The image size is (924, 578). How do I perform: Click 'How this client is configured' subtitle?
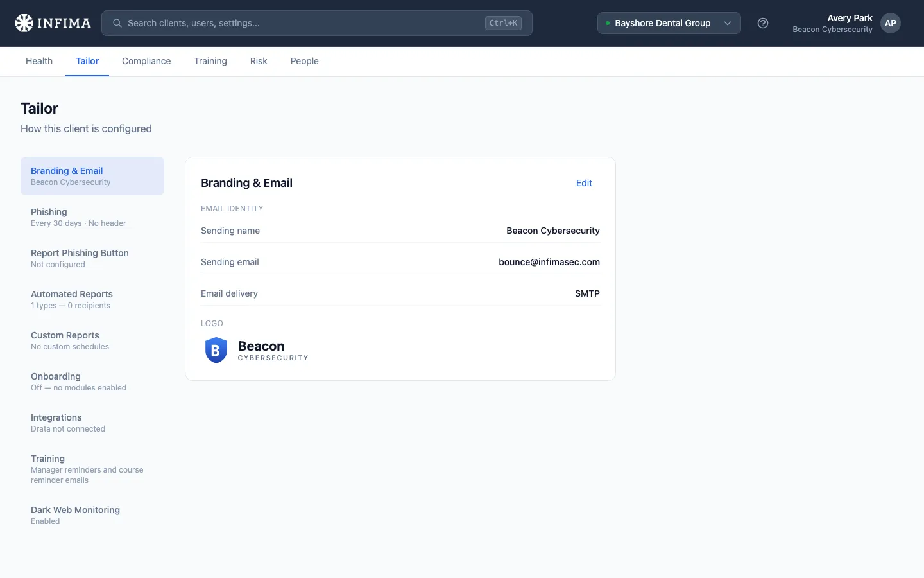(86, 128)
